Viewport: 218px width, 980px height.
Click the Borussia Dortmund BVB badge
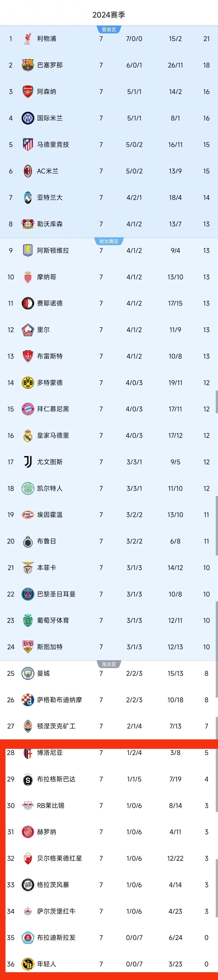[x=28, y=383]
